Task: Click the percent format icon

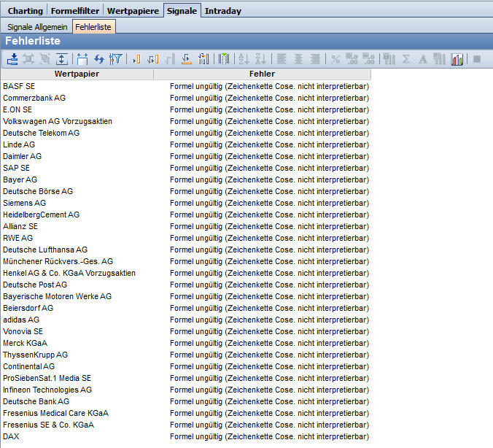Action: [335, 59]
